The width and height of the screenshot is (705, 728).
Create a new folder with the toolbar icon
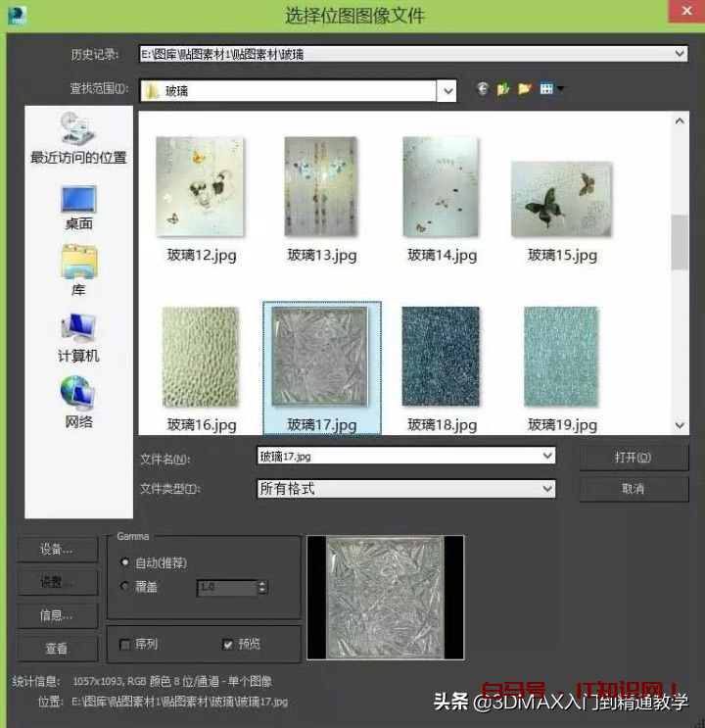pos(525,88)
